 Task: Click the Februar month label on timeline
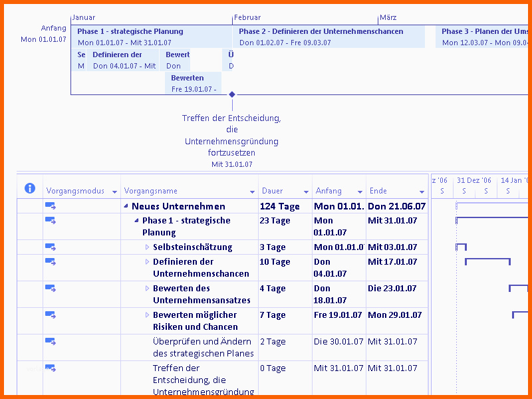coord(247,18)
